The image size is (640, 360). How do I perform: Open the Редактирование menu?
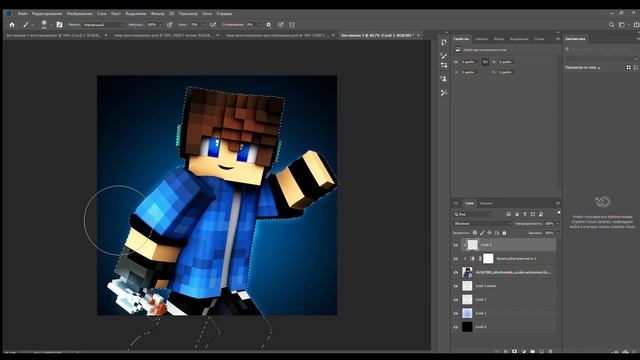[x=47, y=13]
